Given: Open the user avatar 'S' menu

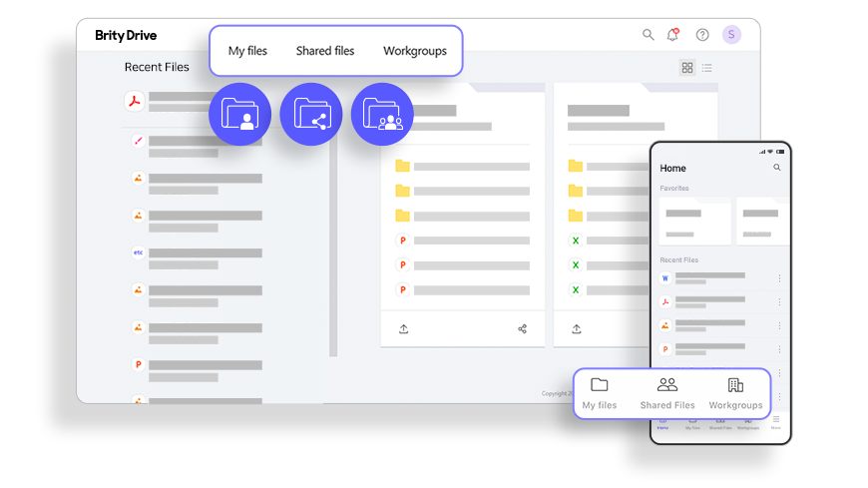Looking at the screenshot, I should coord(732,35).
